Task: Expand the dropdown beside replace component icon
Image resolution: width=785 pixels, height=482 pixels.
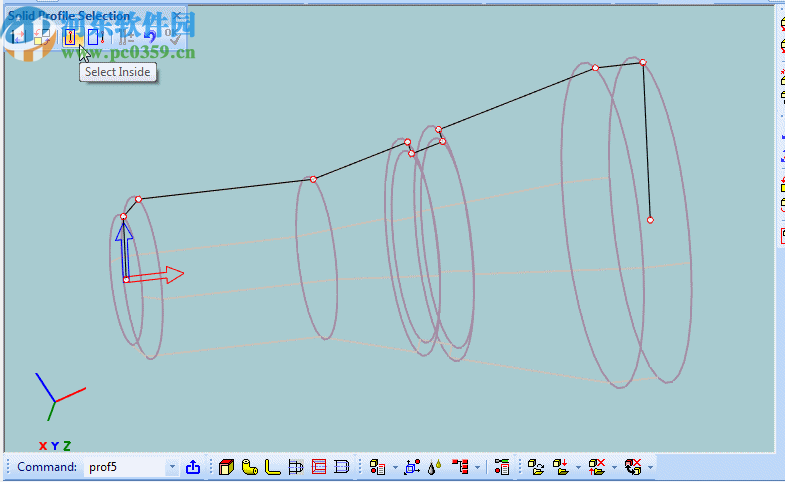Action: tap(650, 467)
